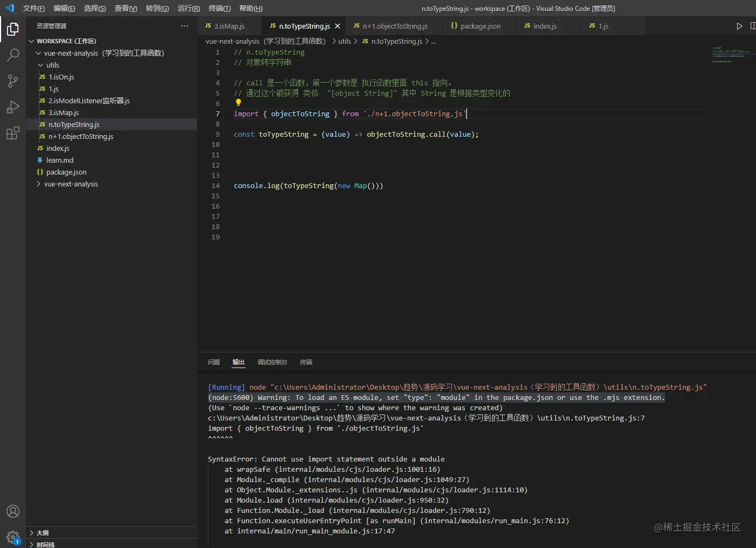Click the '// 对象转字符串' comment line
This screenshot has width=756, height=548.
[x=262, y=62]
